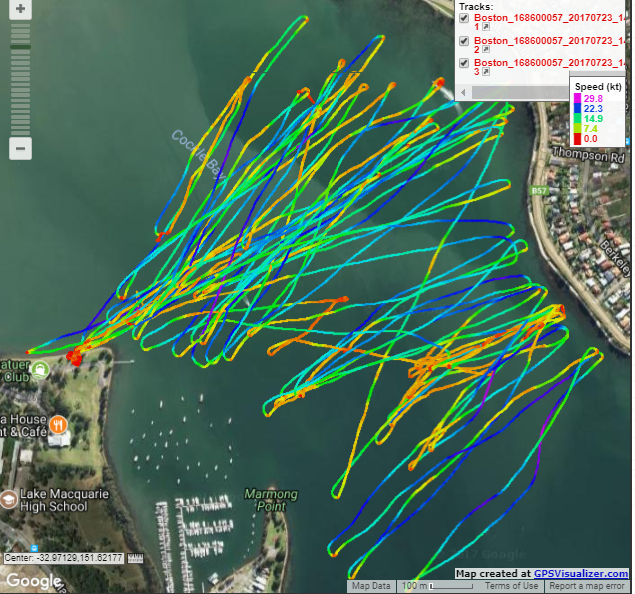Zoom in with the plus button

21,7
